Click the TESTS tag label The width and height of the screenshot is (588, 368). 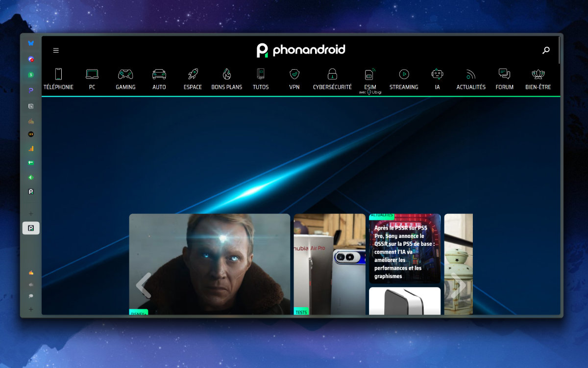(301, 312)
